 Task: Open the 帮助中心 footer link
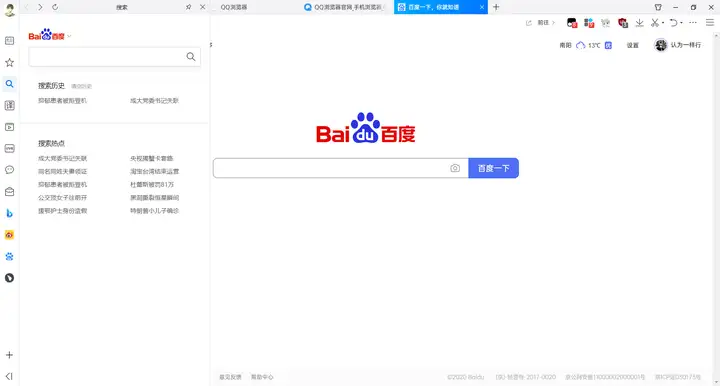(x=262, y=377)
